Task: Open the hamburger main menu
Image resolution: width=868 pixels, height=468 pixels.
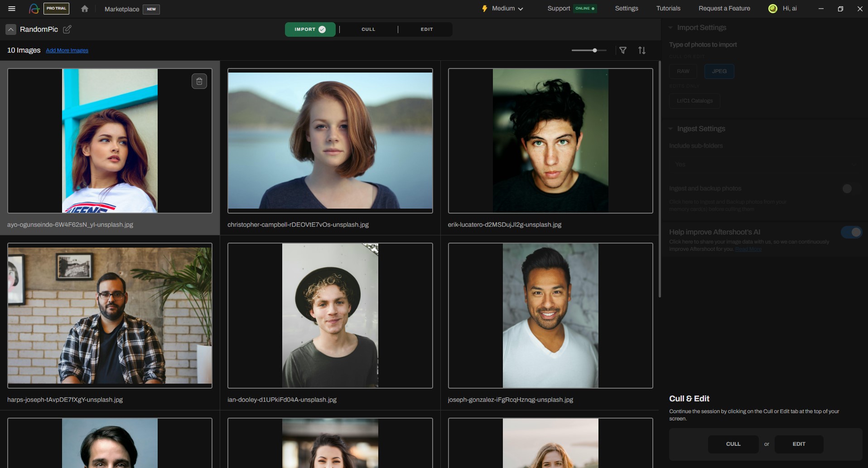Action: (x=12, y=9)
